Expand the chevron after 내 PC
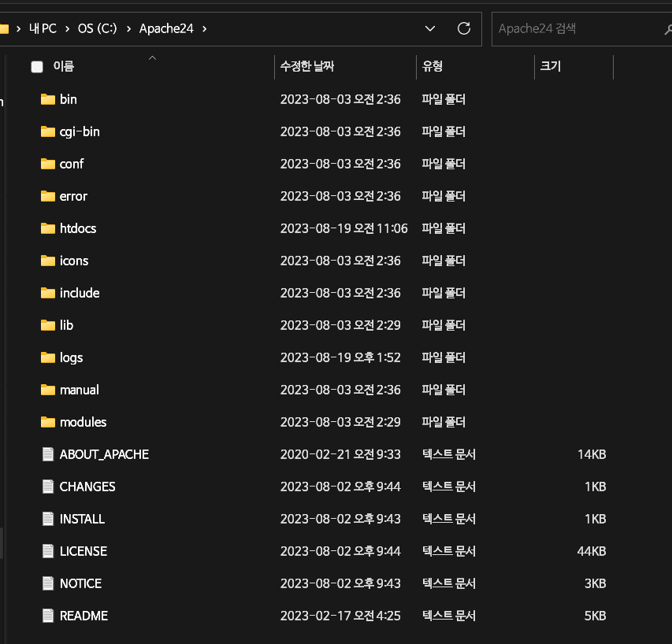The width and height of the screenshot is (672, 644). pyautogui.click(x=67, y=28)
